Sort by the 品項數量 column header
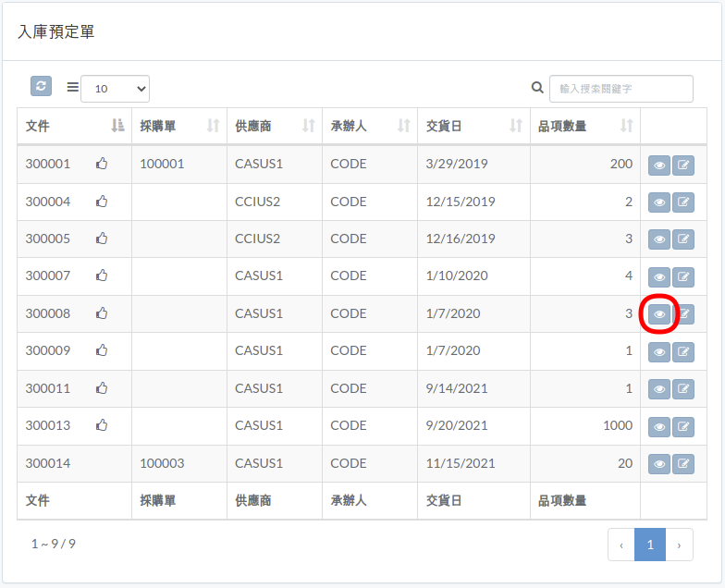 (585, 126)
